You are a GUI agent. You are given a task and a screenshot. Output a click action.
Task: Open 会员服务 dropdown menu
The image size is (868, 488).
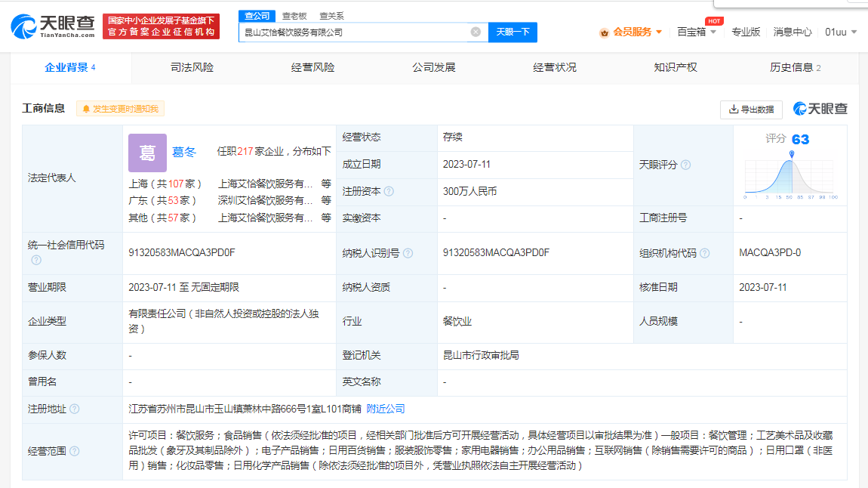click(630, 32)
